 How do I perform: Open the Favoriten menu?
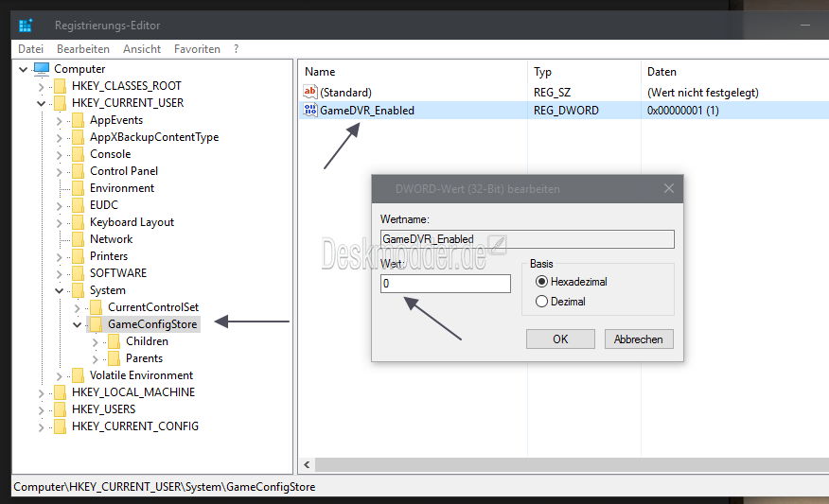click(197, 49)
